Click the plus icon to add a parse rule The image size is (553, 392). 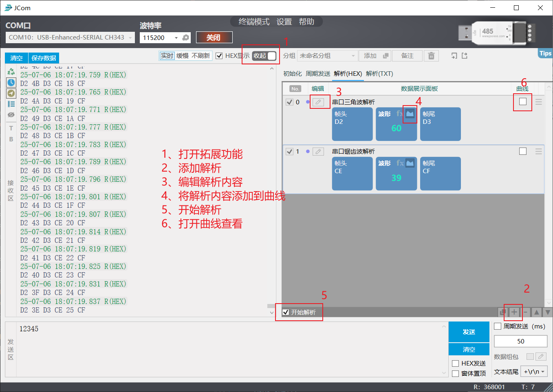[x=514, y=312]
